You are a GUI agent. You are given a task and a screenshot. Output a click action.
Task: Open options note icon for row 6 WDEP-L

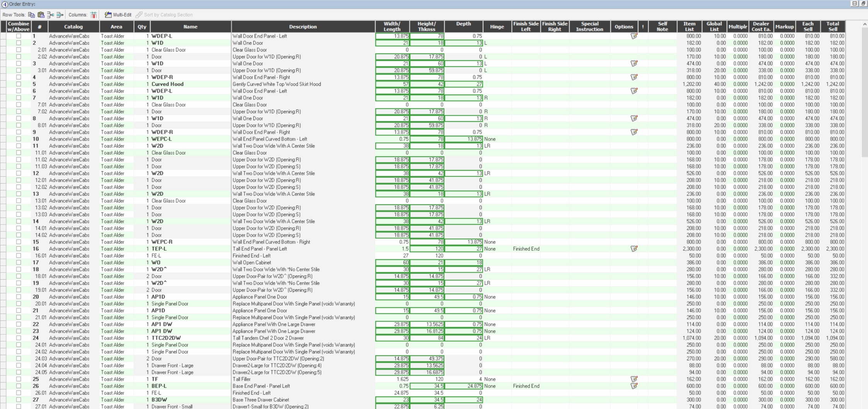click(634, 91)
